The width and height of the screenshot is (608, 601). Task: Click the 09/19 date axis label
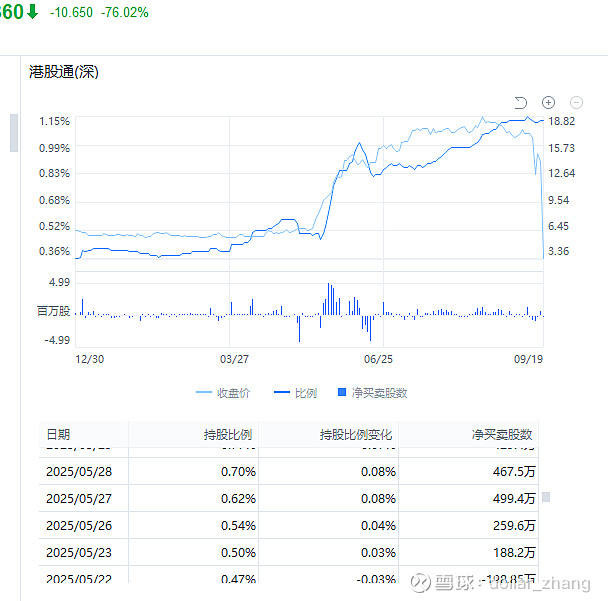pos(528,359)
